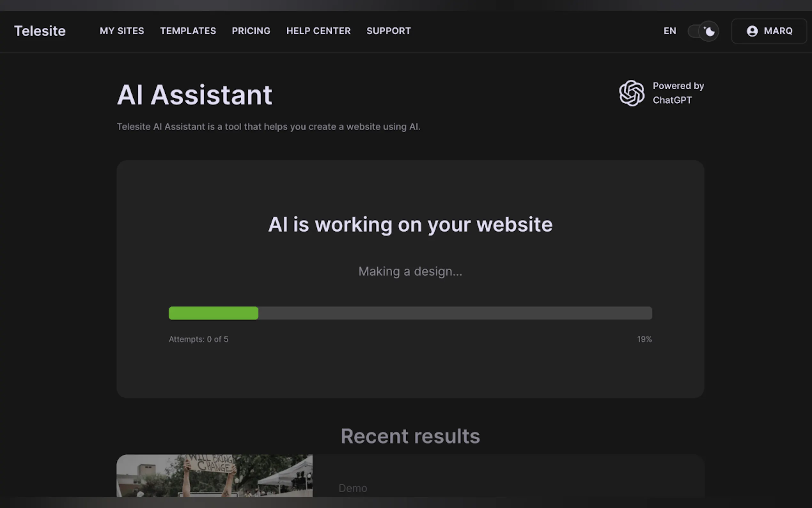Image resolution: width=812 pixels, height=508 pixels.
Task: Click the Powered by ChatGPT text
Action: [x=678, y=93]
